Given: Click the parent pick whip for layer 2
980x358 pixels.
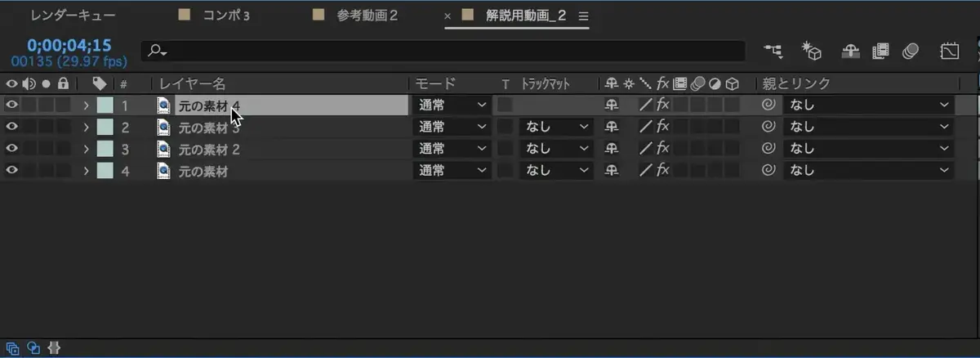Looking at the screenshot, I should point(768,127).
